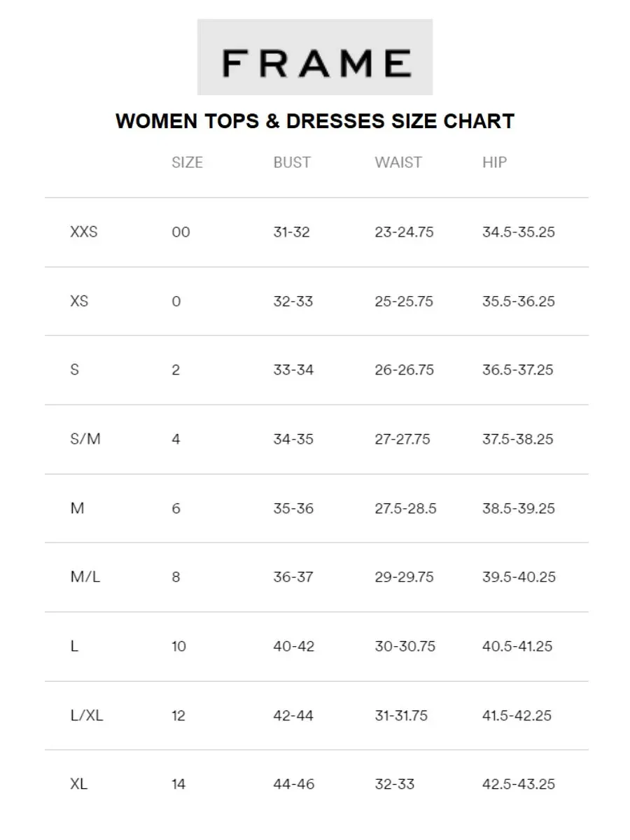Select the XXS row label
Screen dimensions: 630x840
[x=84, y=232]
